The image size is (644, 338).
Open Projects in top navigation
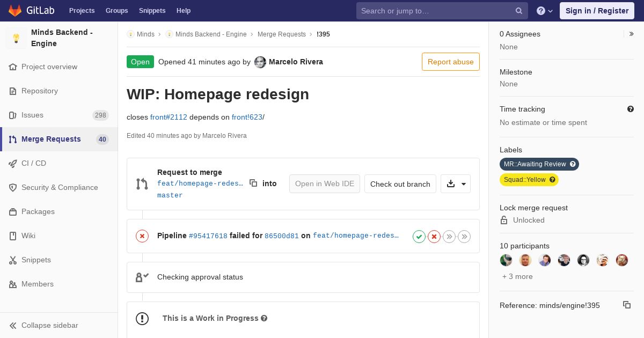pyautogui.click(x=82, y=11)
